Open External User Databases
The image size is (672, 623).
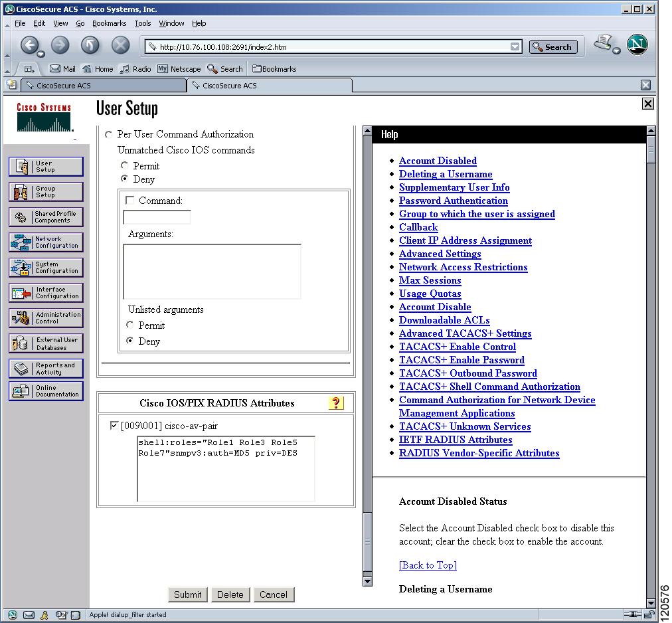click(x=46, y=343)
